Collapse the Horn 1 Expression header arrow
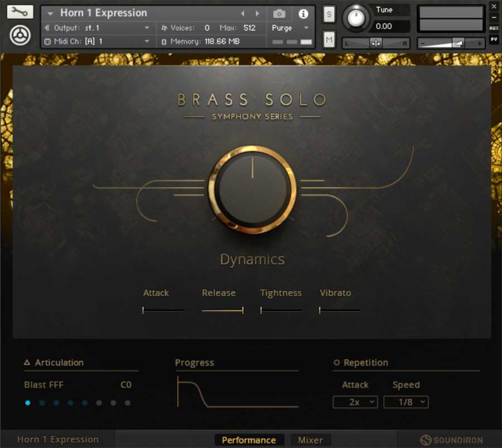This screenshot has width=502, height=448. pyautogui.click(x=50, y=13)
